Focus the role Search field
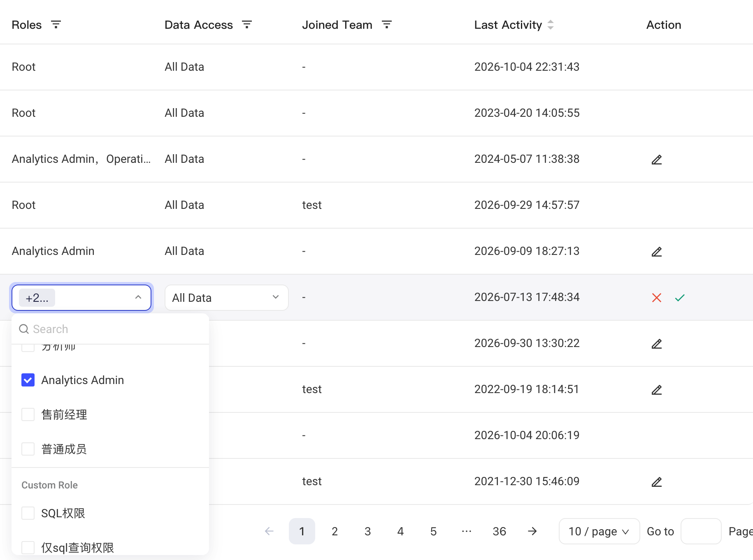The image size is (753, 560). coord(110,329)
